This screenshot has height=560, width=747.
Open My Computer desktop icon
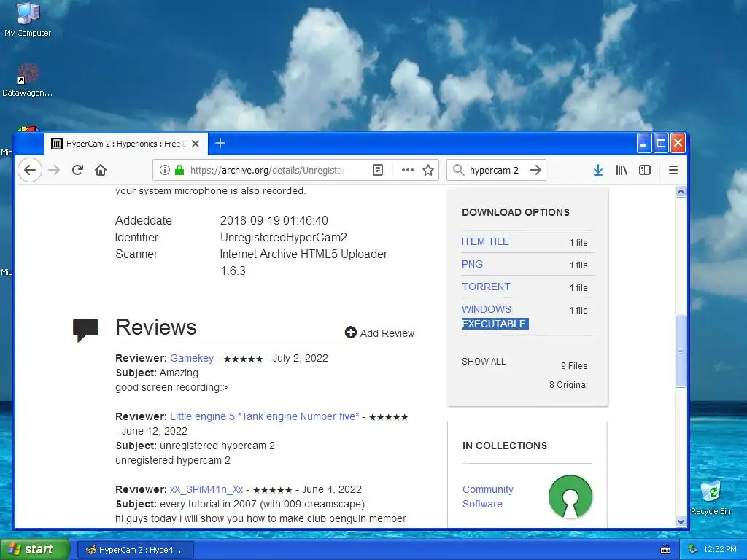tap(28, 19)
